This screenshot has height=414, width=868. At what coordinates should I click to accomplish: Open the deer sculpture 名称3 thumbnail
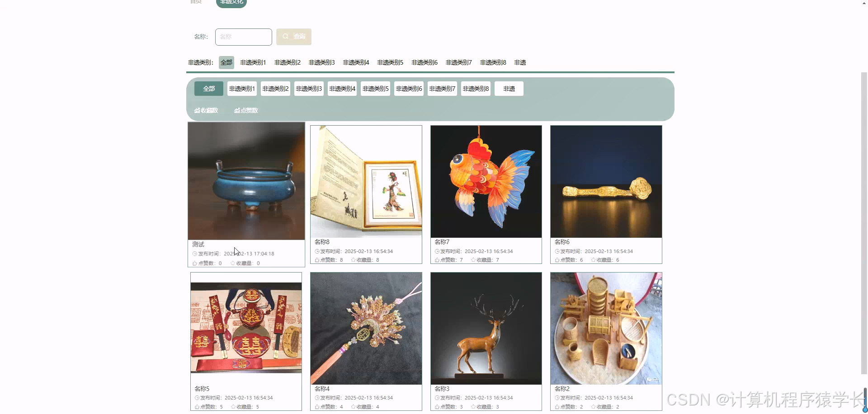click(x=486, y=328)
